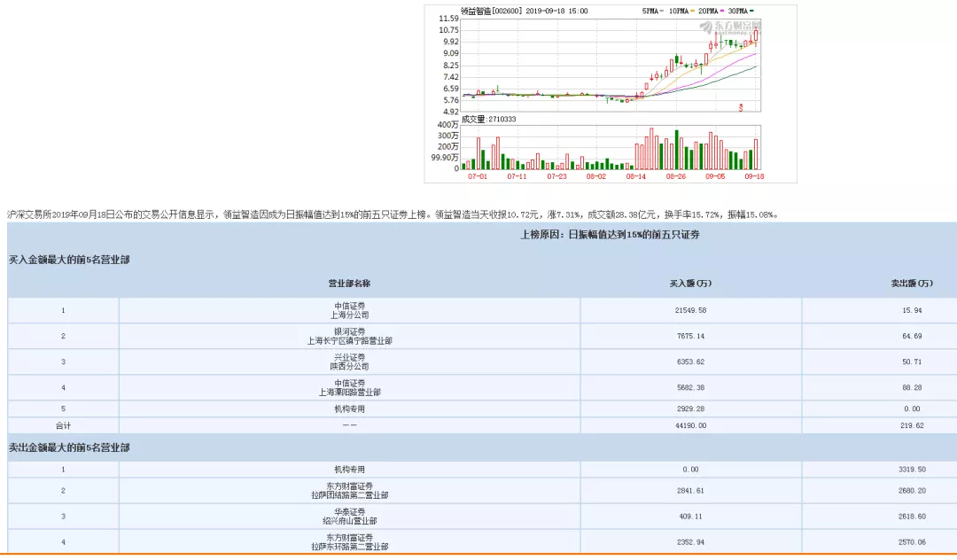
Task: Click the 07-01 date on chart axis
Action: click(x=478, y=176)
